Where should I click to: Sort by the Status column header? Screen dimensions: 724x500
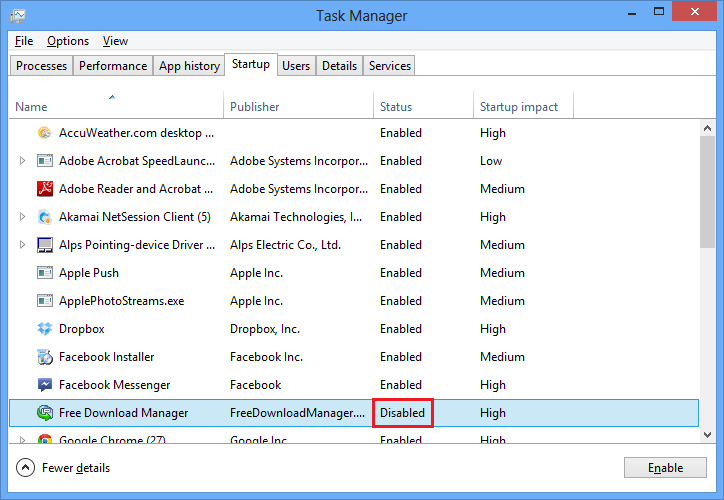point(423,106)
